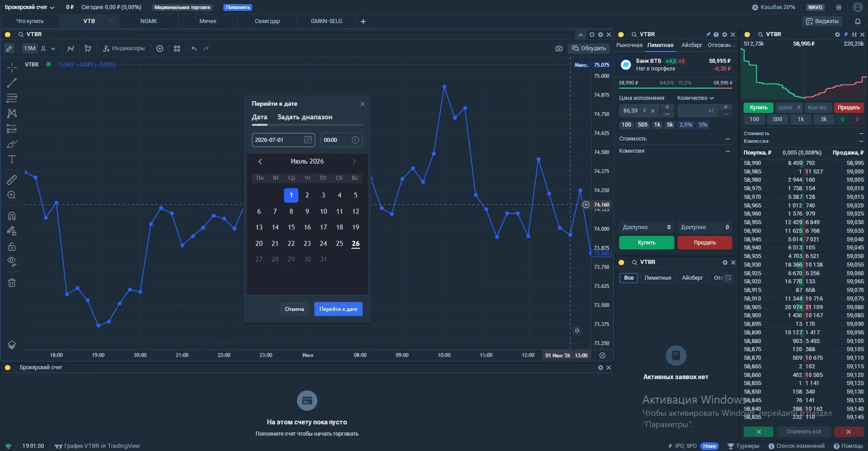This screenshot has height=451, width=868.
Task: Expand the Количество dropdown in order form
Action: click(695, 98)
